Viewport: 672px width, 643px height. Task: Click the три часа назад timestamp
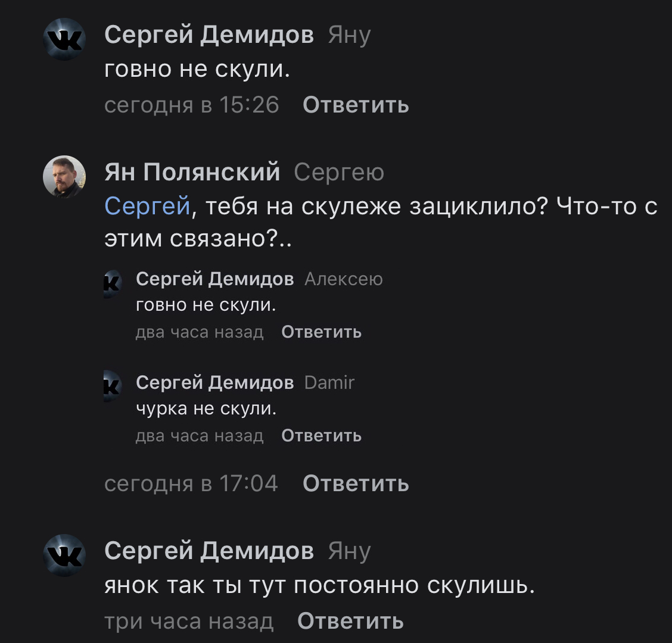189,621
